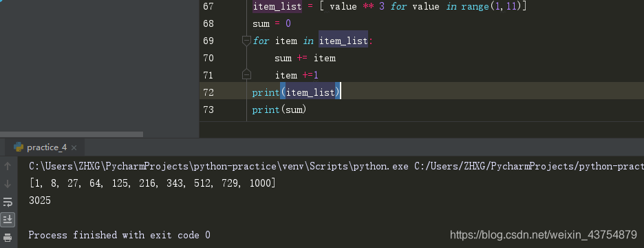Click line number 72 in gutter
The height and width of the screenshot is (248, 644).
point(208,92)
